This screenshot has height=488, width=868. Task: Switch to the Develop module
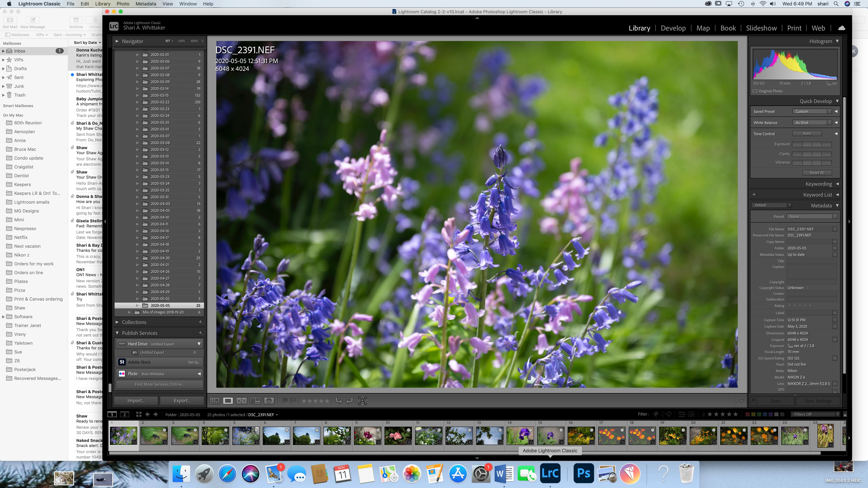tap(673, 28)
